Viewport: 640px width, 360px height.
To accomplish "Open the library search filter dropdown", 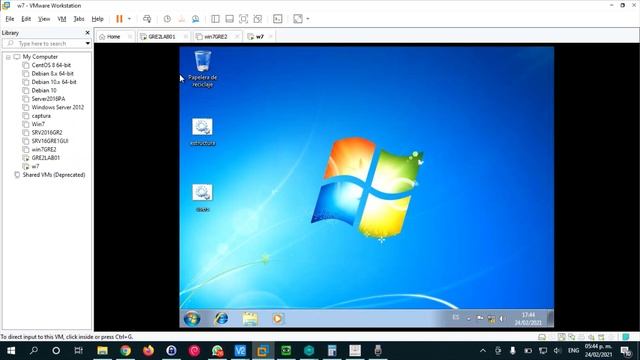I will click(88, 43).
